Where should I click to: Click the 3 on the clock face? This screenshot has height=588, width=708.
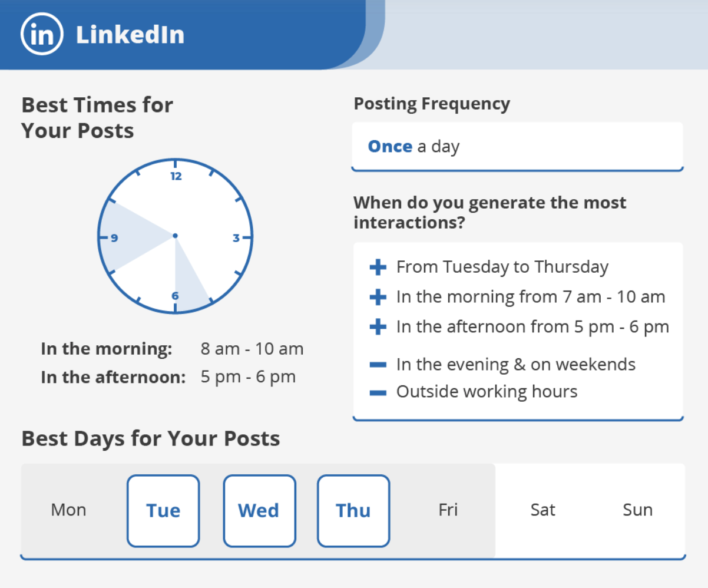[236, 238]
